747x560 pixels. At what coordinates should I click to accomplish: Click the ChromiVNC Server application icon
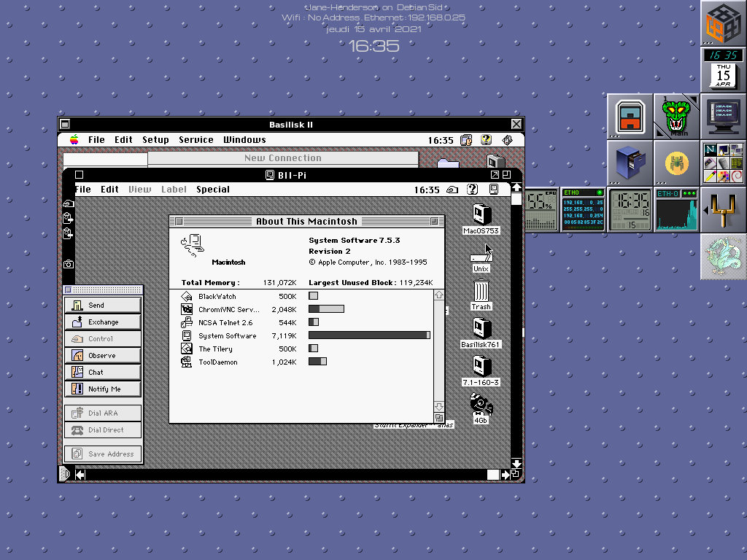(186, 309)
